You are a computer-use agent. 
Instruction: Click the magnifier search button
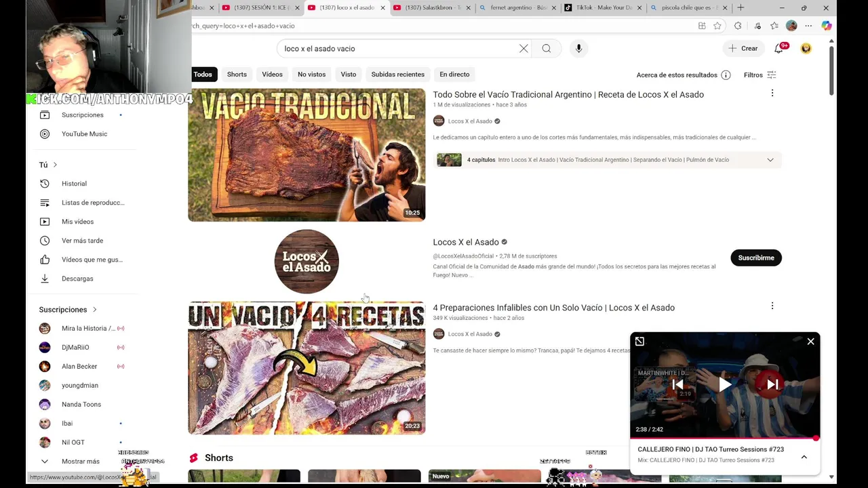click(x=547, y=49)
